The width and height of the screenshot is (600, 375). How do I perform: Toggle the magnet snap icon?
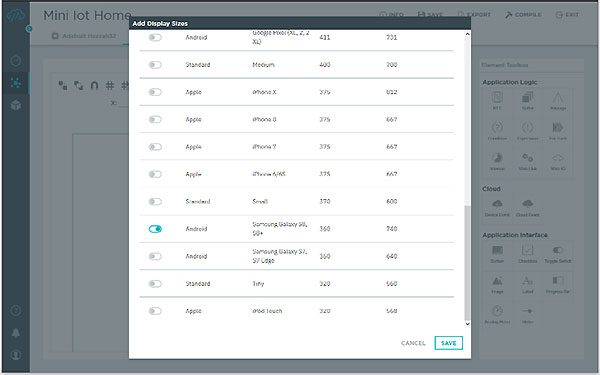[x=94, y=85]
